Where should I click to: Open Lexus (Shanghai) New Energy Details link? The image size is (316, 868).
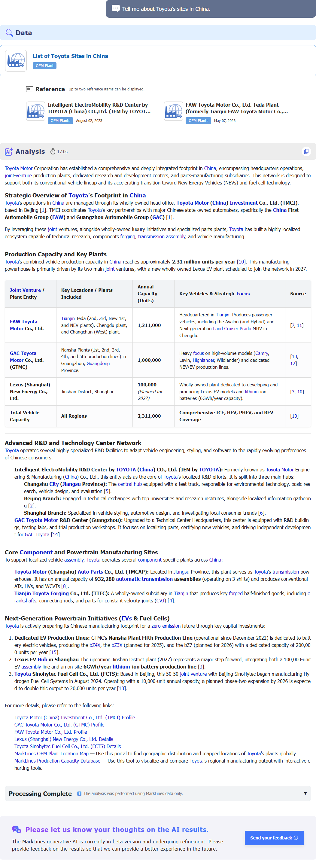point(64,739)
